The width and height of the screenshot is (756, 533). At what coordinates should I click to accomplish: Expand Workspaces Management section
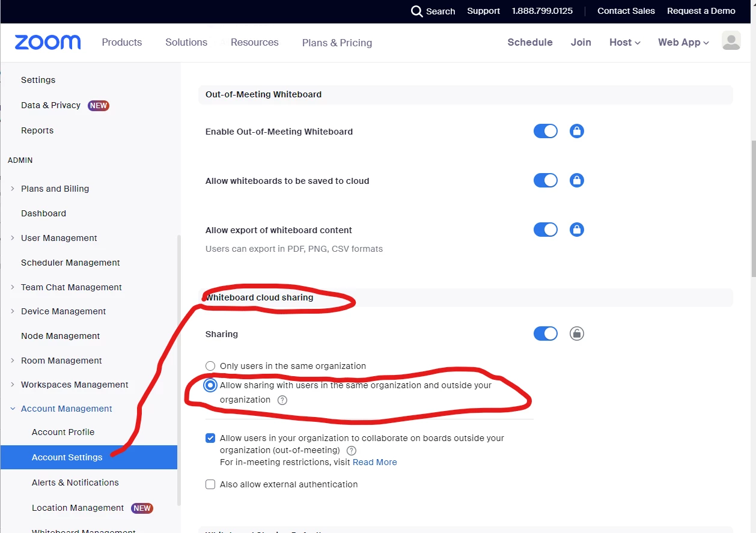click(x=13, y=385)
